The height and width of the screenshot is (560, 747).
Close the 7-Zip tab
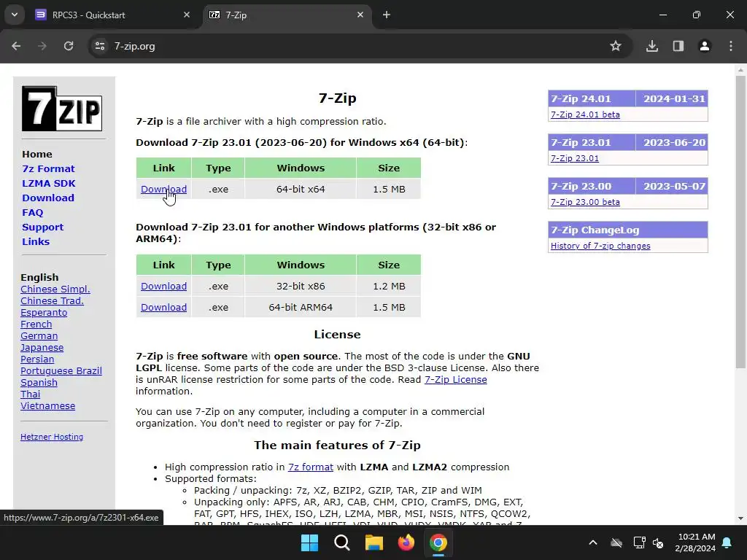coord(360,15)
